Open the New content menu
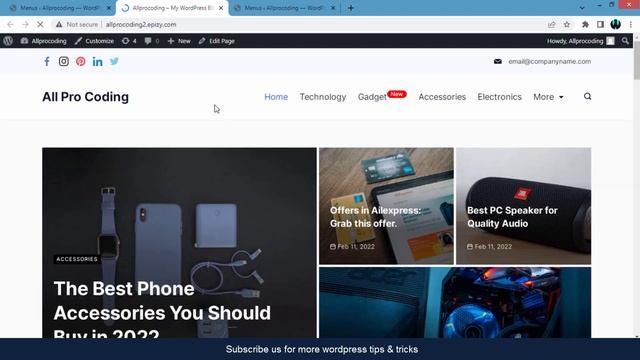 pyautogui.click(x=179, y=41)
